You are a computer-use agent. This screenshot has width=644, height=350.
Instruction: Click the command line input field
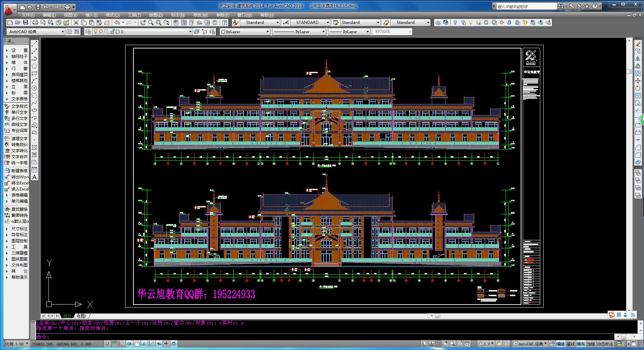(x=303, y=337)
